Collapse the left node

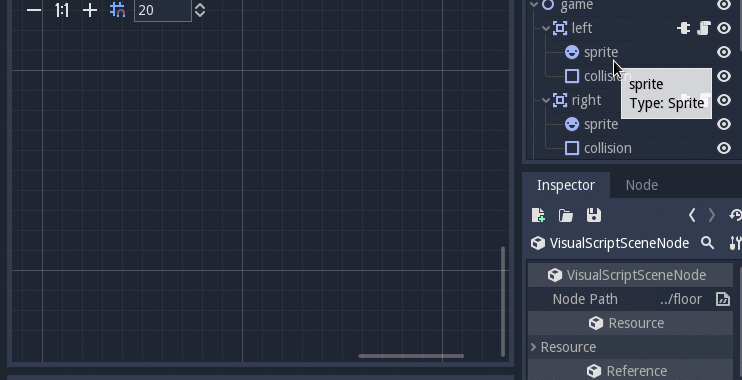(x=546, y=28)
